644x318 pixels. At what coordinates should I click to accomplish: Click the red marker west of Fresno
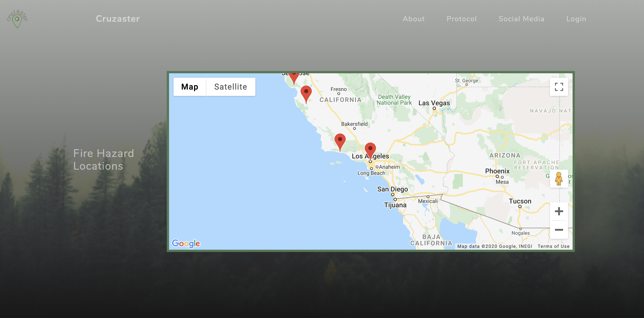(x=306, y=93)
